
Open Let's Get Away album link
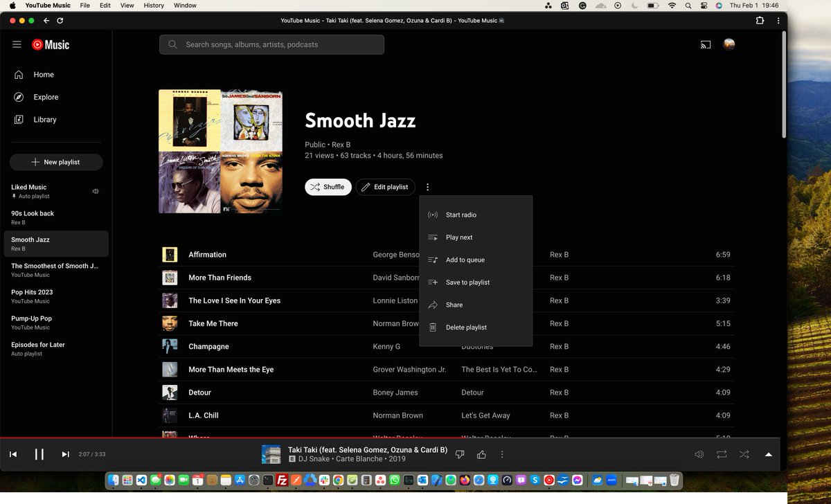pyautogui.click(x=485, y=415)
